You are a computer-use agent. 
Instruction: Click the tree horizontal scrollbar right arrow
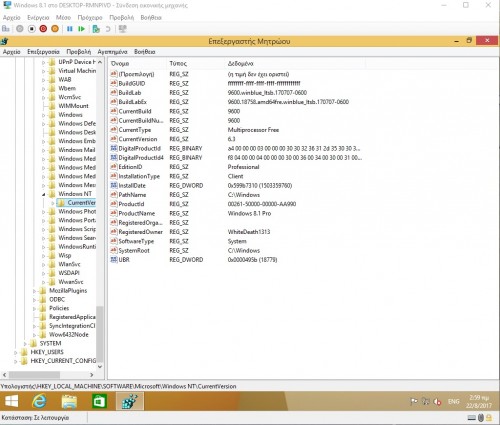pos(91,375)
